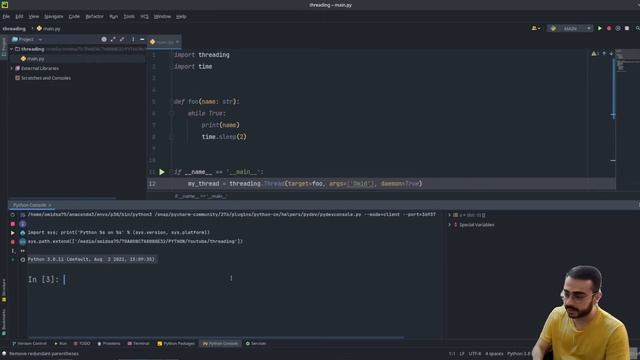Open the File menu
The image size is (640, 360).
(6, 16)
